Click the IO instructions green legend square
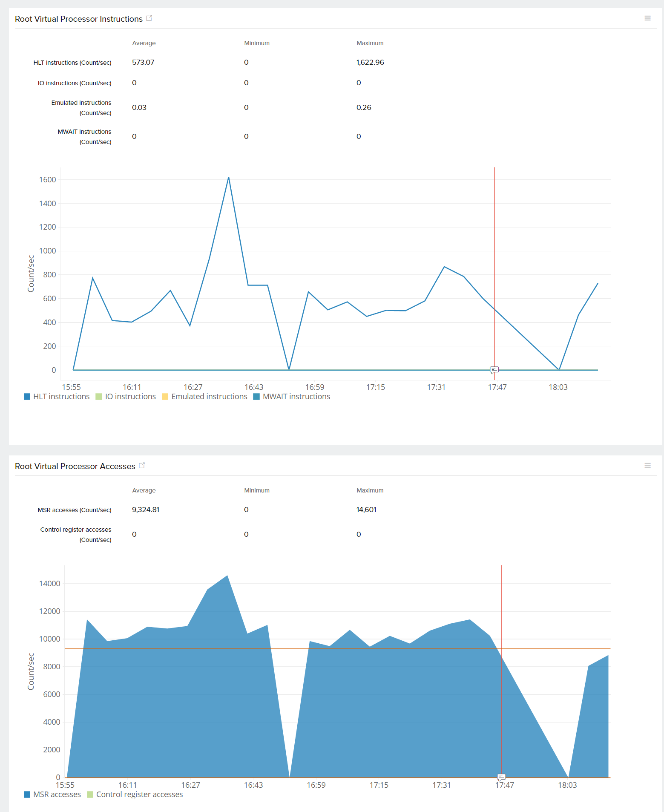The image size is (664, 812). (99, 397)
